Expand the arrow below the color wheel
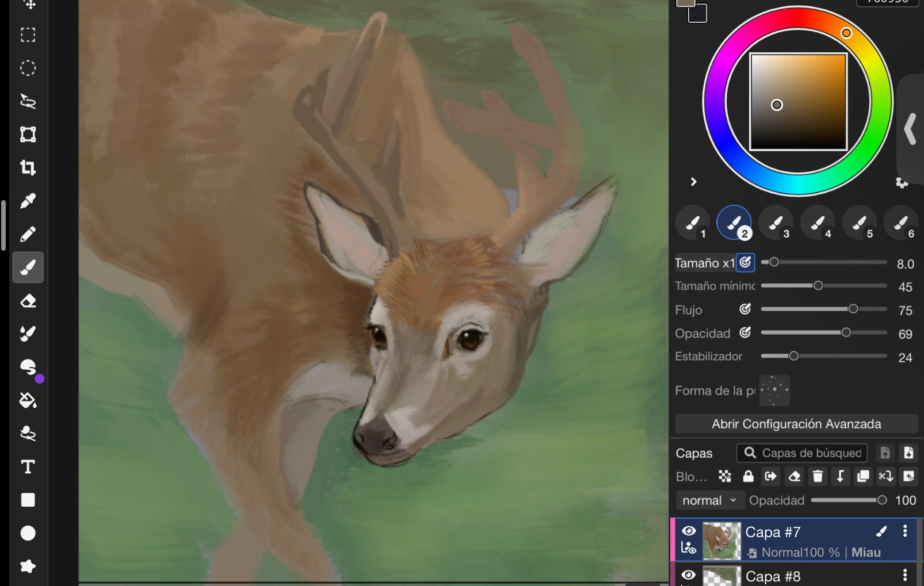This screenshot has width=924, height=586. point(694,182)
